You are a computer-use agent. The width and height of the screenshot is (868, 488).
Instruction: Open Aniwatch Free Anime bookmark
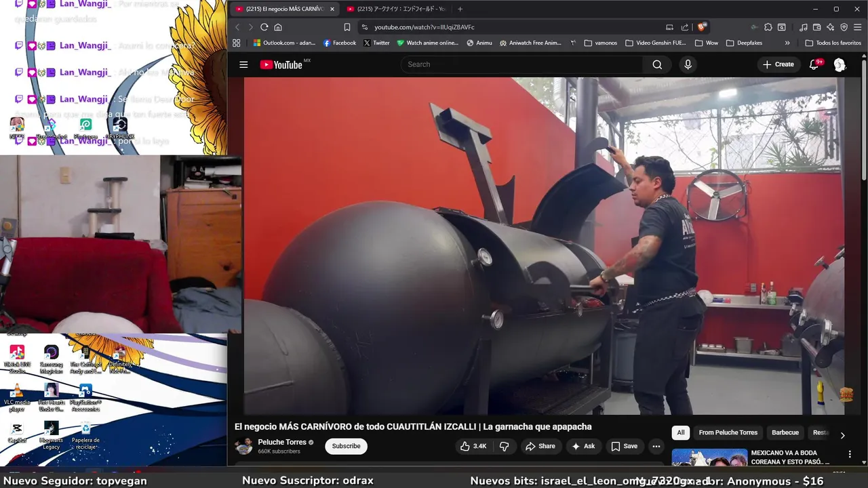tap(530, 43)
